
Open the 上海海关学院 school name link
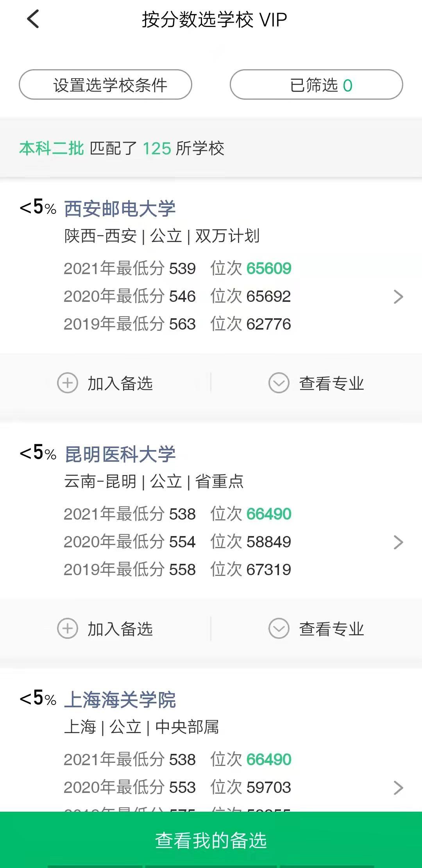click(120, 699)
